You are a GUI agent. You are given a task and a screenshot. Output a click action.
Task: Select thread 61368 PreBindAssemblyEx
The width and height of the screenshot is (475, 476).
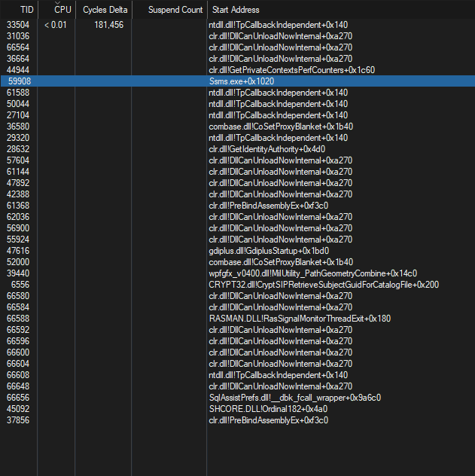pos(238,206)
